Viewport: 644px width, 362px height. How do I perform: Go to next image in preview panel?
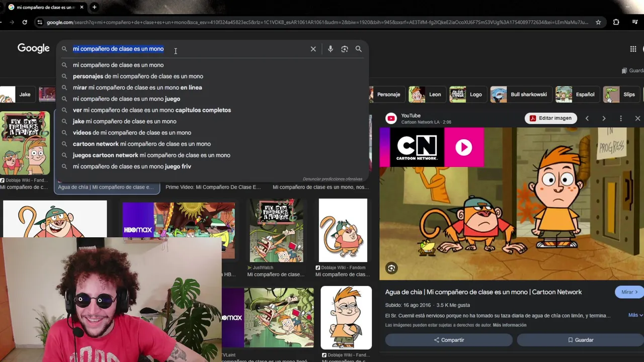pos(604,118)
